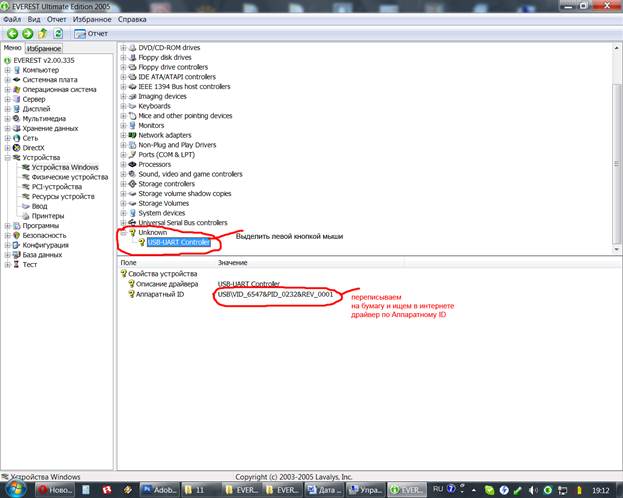This screenshot has width=623, height=498.
Task: Expand the Processors device category
Action: [x=123, y=164]
